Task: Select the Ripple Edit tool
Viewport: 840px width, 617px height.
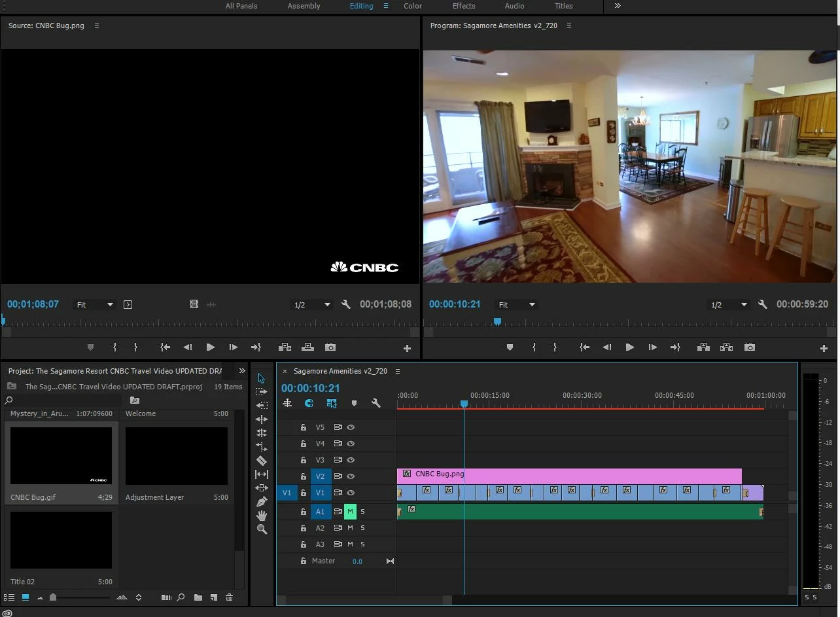Action: [262, 419]
